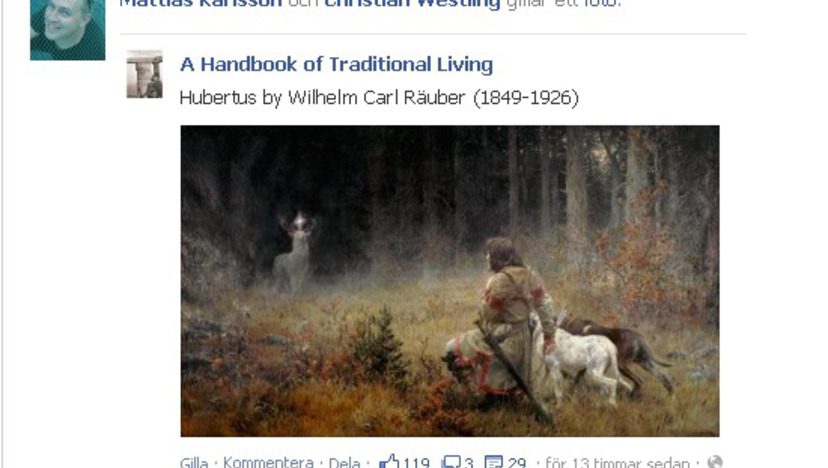This screenshot has height=468, width=828.
Task: Click Kommentera to comment on photo
Action: click(268, 462)
